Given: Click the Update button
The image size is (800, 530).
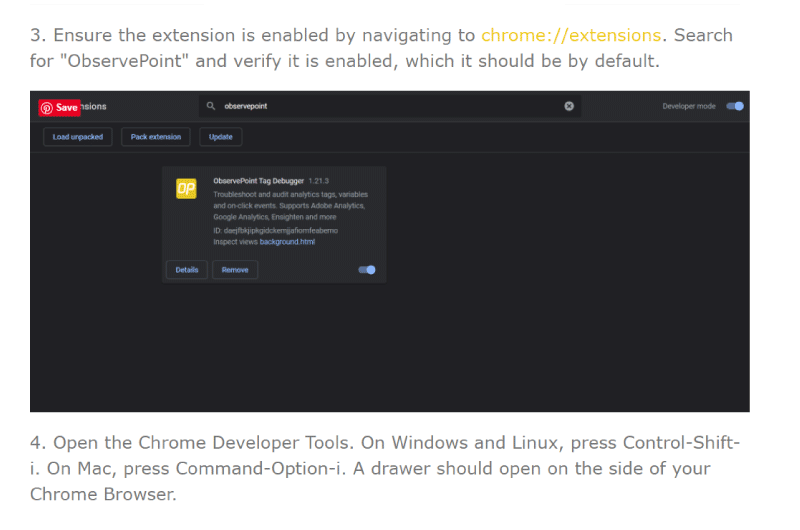Looking at the screenshot, I should [220, 137].
